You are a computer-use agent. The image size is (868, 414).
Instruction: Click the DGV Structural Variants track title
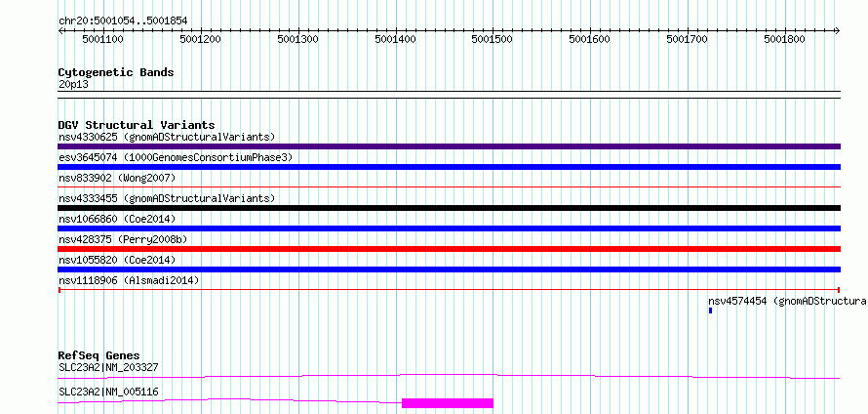[137, 125]
